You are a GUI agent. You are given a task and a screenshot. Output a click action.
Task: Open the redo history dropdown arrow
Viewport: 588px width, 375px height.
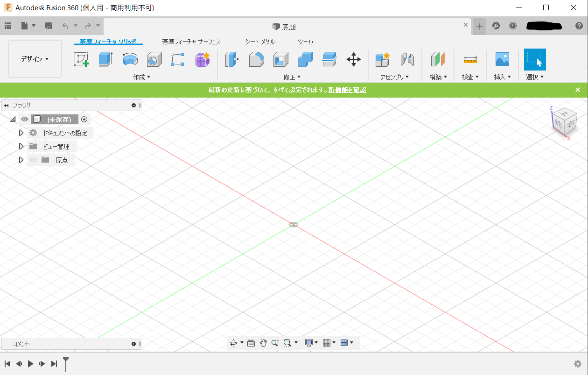click(x=98, y=26)
